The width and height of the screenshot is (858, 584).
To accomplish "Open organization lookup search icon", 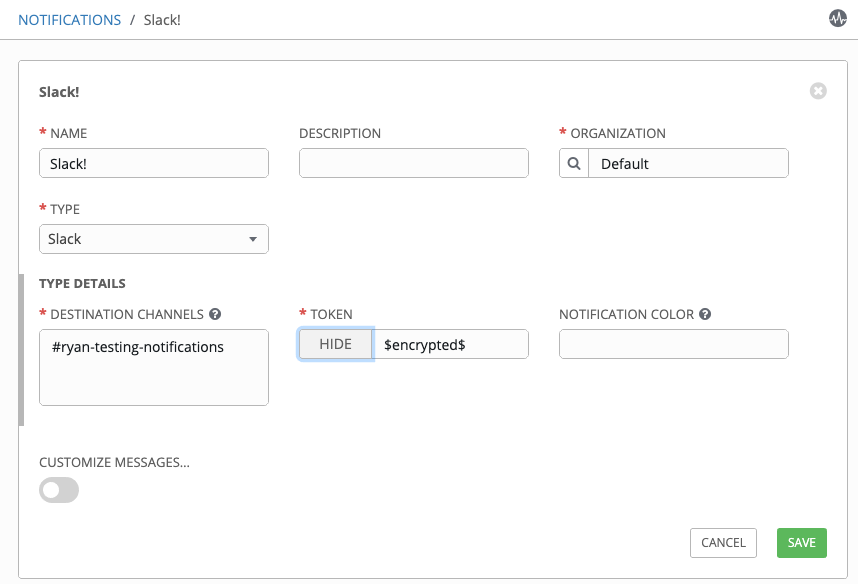I will [573, 163].
